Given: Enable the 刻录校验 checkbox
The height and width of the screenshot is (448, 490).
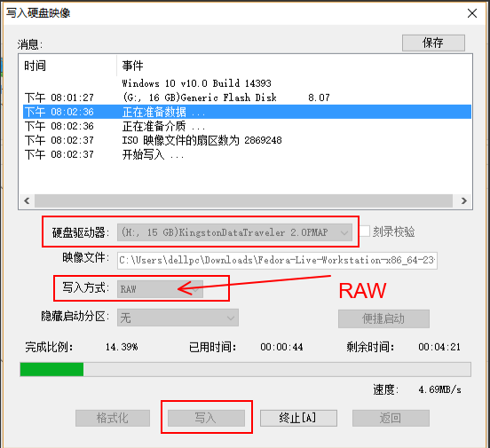Looking at the screenshot, I should [365, 232].
